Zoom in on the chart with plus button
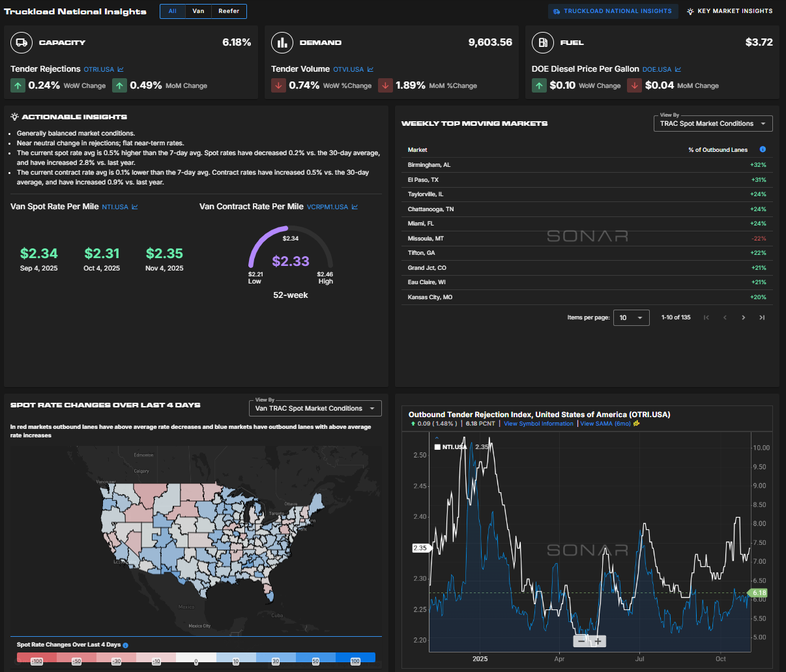 598,641
